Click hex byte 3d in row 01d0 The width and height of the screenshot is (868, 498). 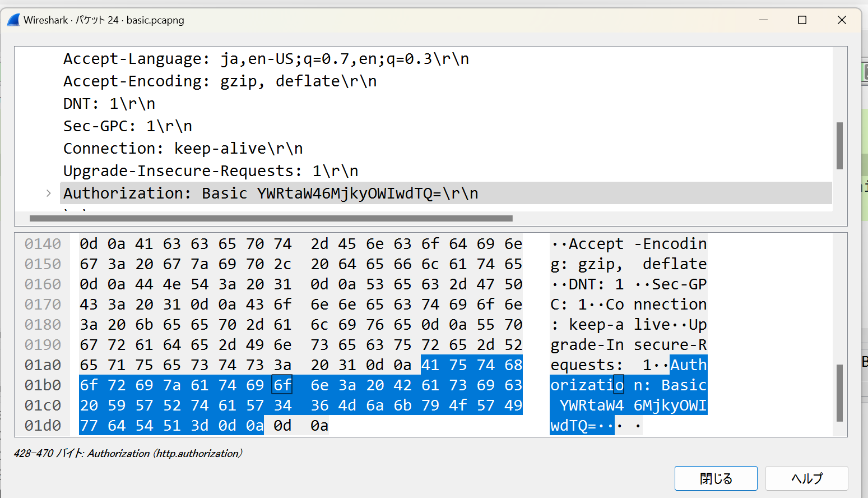point(199,426)
